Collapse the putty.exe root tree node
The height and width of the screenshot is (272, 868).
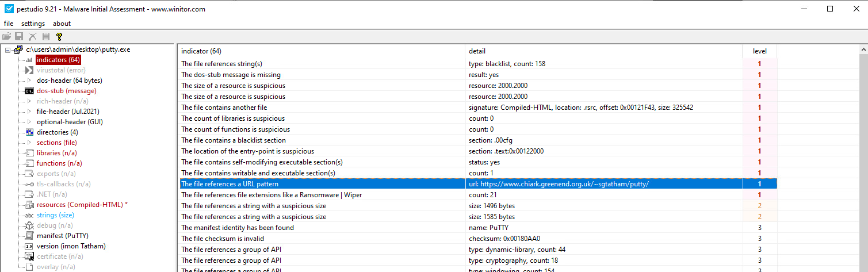tap(8, 50)
